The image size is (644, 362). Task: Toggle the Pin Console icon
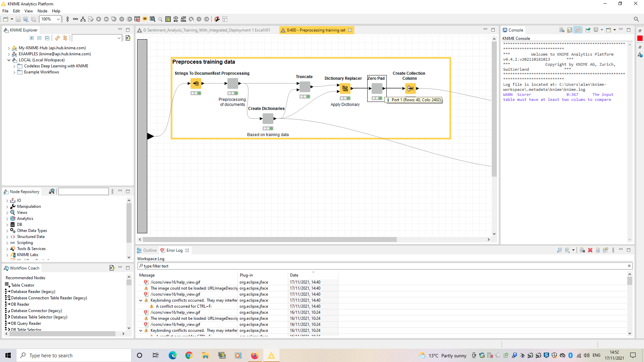click(588, 30)
